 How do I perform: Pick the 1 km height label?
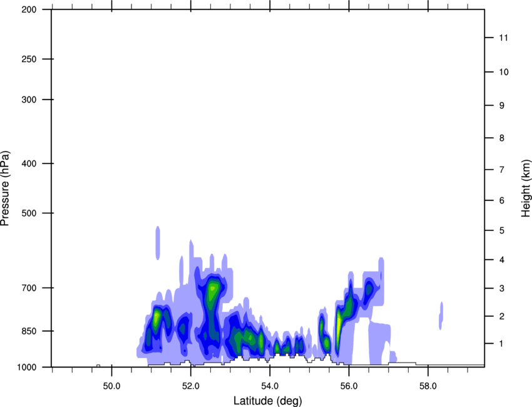tap(501, 344)
